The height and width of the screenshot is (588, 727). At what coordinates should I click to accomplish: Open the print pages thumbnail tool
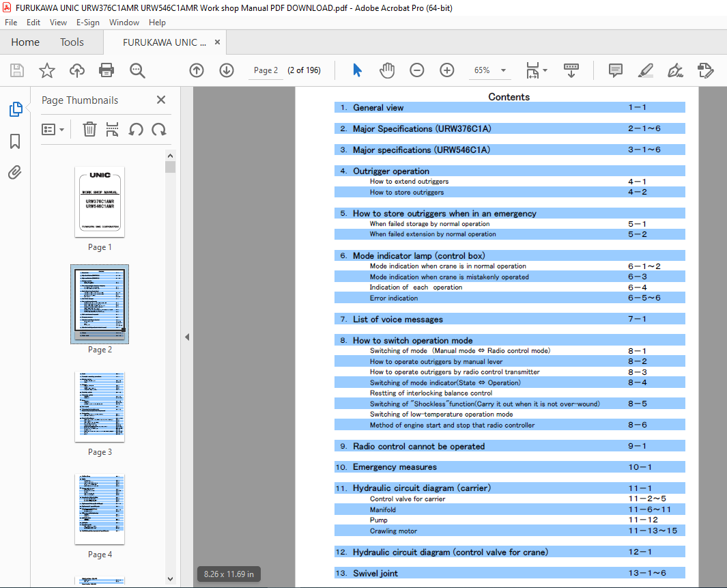tap(112, 129)
